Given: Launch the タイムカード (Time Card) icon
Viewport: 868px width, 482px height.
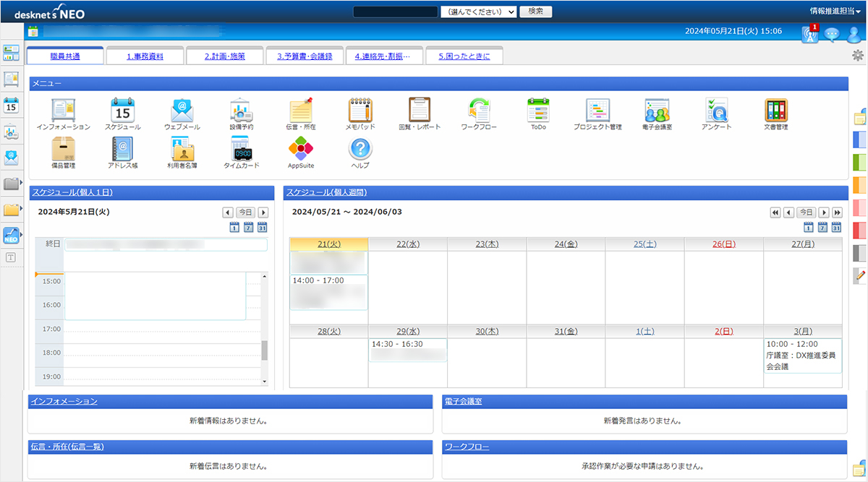Looking at the screenshot, I should pos(241,148).
